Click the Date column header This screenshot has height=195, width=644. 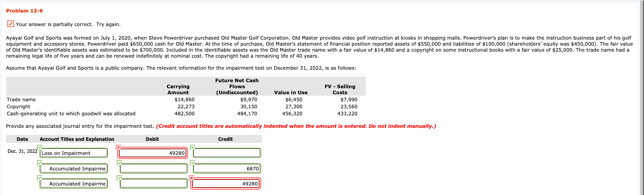(22, 139)
